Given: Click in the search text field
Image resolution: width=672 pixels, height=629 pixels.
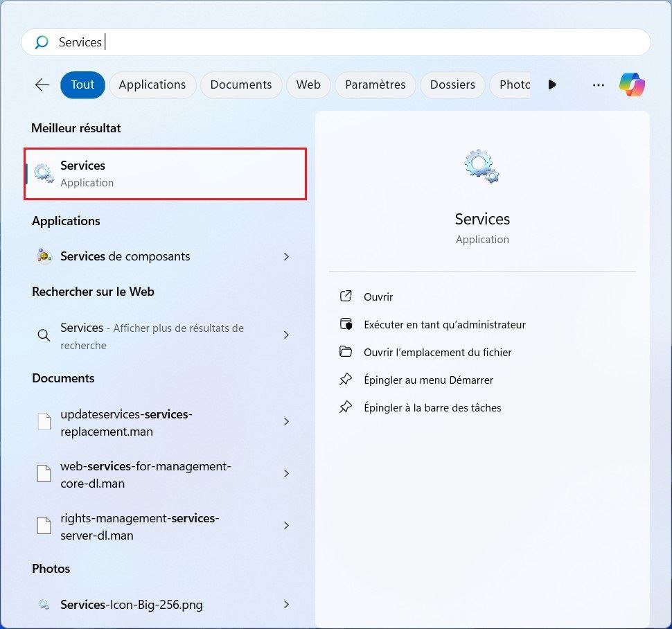Looking at the screenshot, I should click(x=346, y=42).
